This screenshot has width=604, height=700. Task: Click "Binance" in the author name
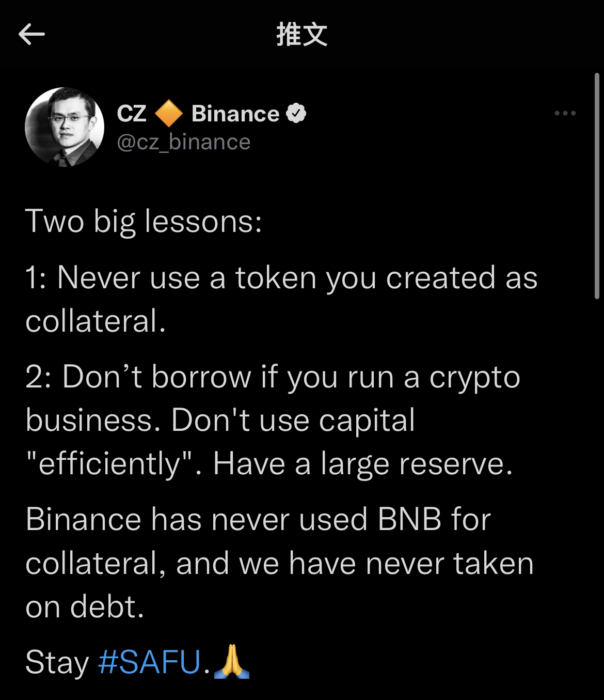pos(235,114)
